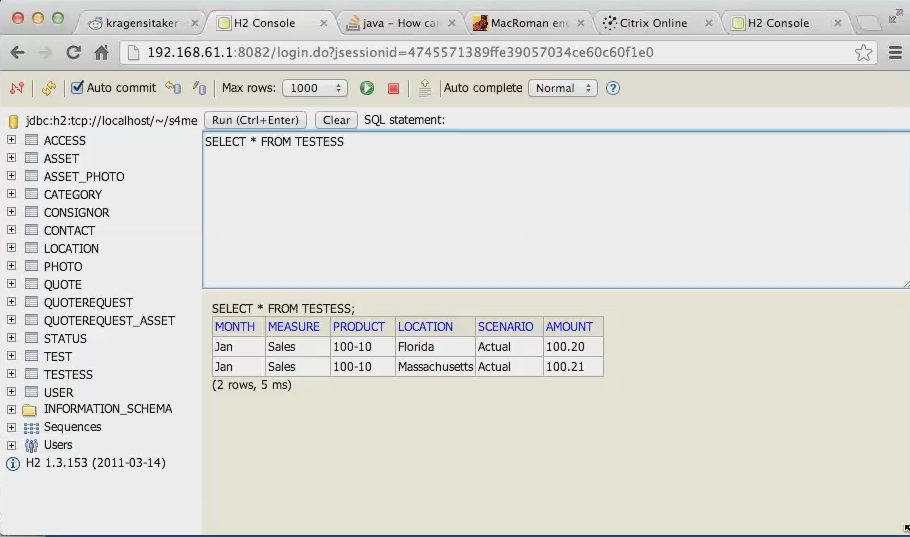Select the CATEGORY table name in the tree
Viewport: 910px width, 537px height.
tap(73, 194)
